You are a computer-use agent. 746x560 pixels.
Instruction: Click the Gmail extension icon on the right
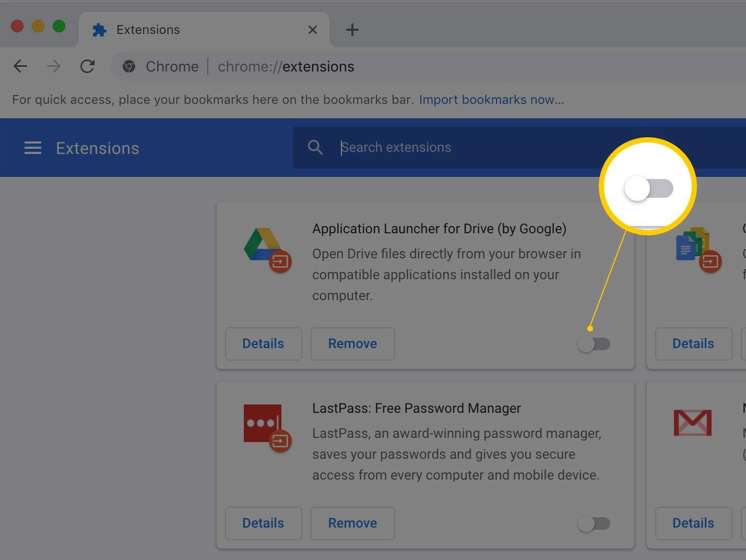click(x=693, y=423)
